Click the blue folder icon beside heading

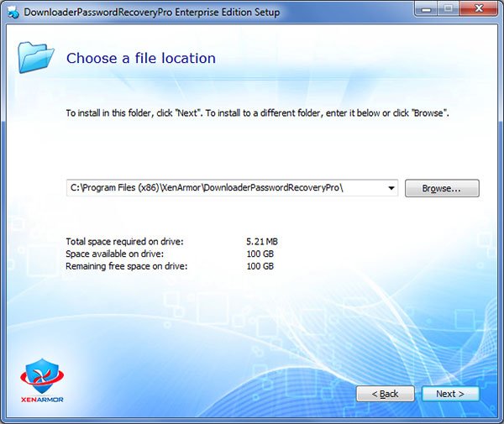(x=35, y=57)
